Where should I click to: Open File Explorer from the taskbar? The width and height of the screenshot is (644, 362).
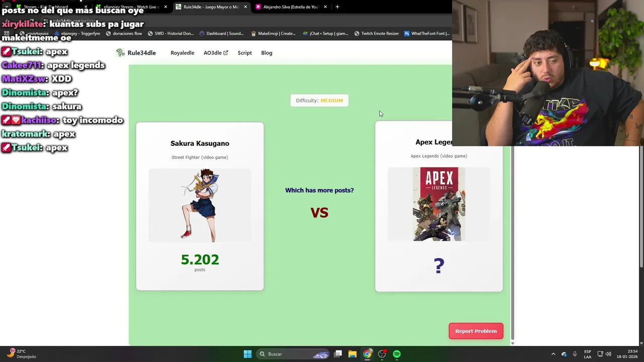tap(353, 354)
